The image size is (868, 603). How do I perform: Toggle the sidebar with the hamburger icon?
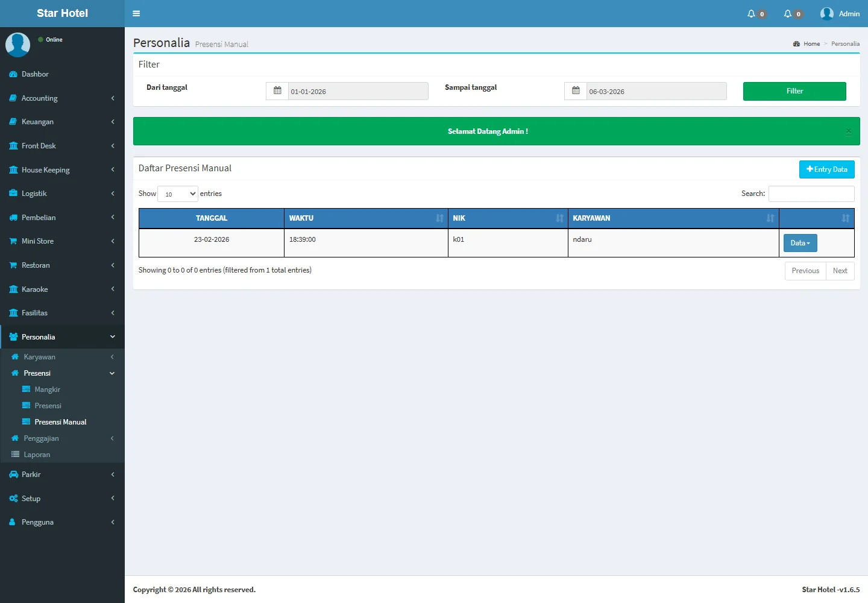point(136,13)
